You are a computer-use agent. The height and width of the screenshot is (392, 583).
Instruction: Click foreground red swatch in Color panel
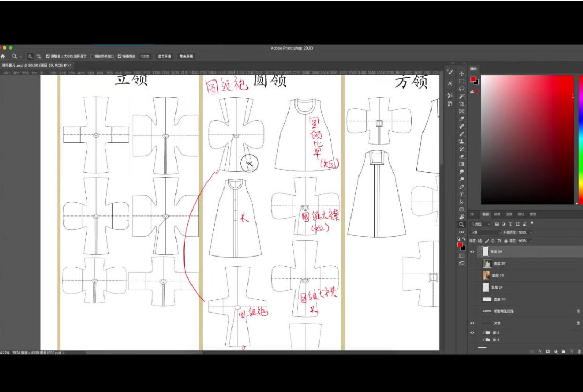click(x=473, y=79)
